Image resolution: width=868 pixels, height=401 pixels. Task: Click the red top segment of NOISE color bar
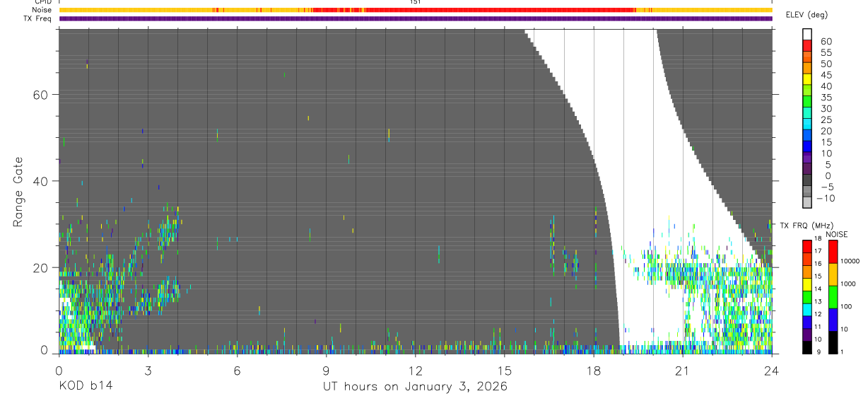[x=833, y=251]
